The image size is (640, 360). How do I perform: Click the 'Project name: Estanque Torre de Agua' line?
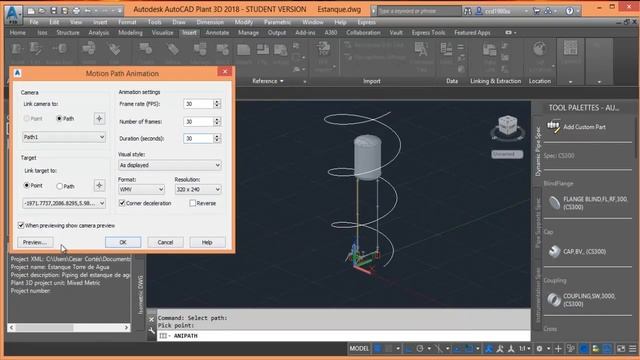point(60,267)
